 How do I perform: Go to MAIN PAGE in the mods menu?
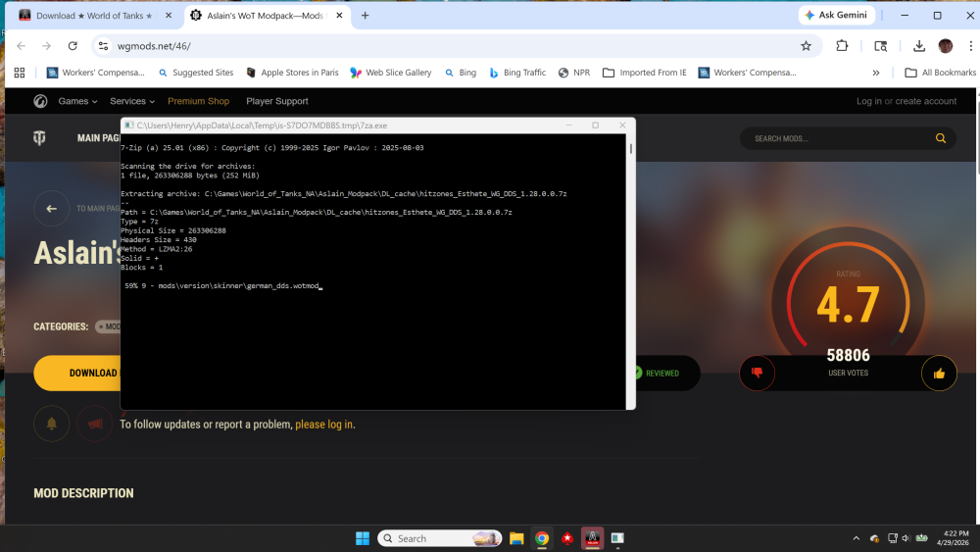(x=97, y=138)
